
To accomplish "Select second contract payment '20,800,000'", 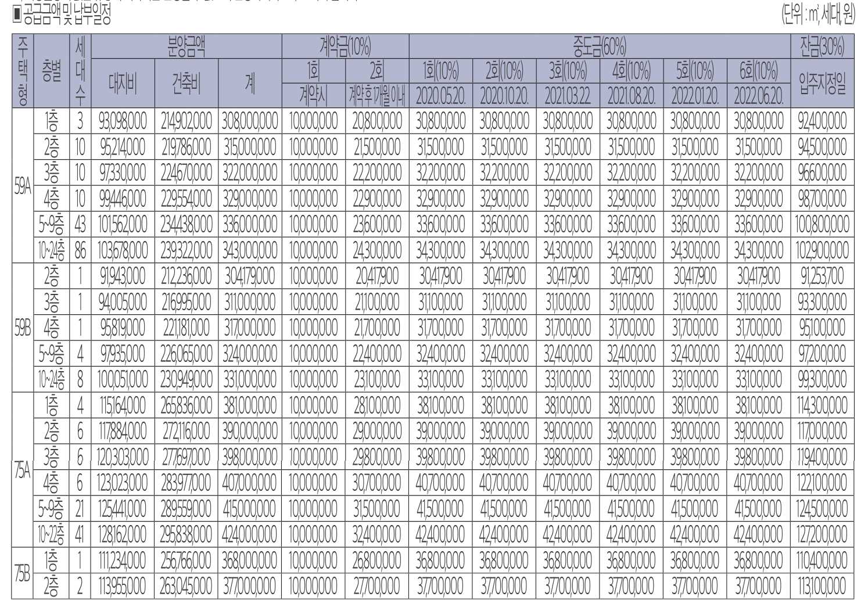I will (x=377, y=121).
